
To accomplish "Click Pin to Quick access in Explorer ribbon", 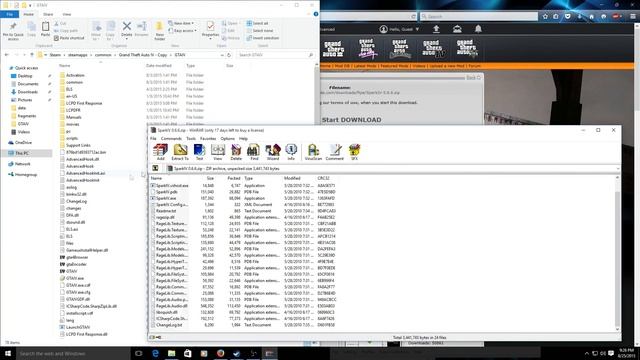I will (x=13, y=31).
